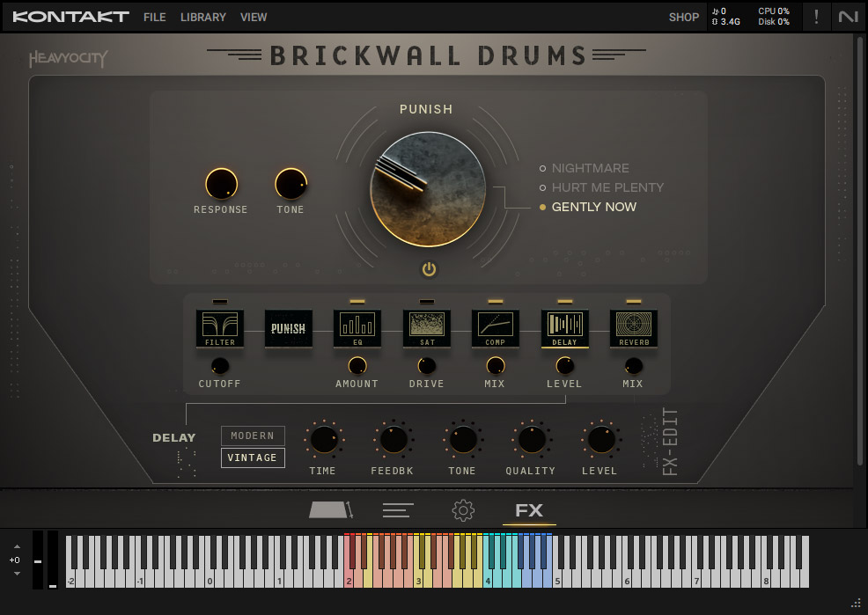Select the Hurt Me Plenty mode
Viewport: 868px width, 615px height.
(x=601, y=187)
